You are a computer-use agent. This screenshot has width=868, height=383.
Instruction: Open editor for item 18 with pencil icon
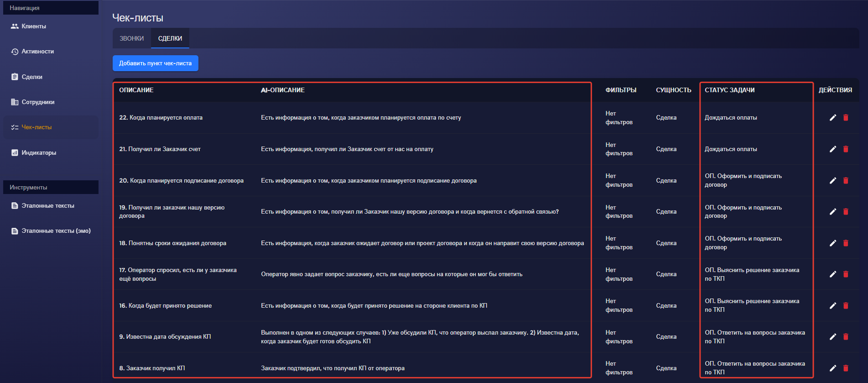pos(832,243)
